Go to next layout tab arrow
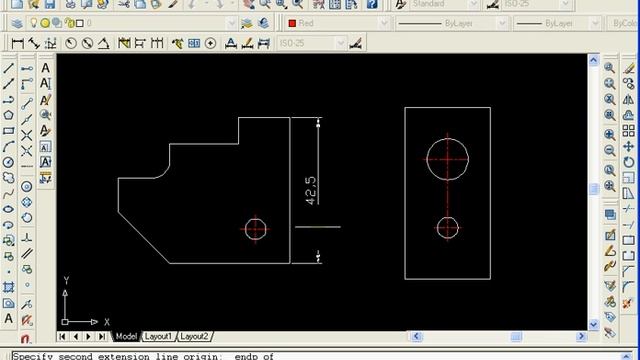Screen dimensions: 640x360 pos(88,336)
